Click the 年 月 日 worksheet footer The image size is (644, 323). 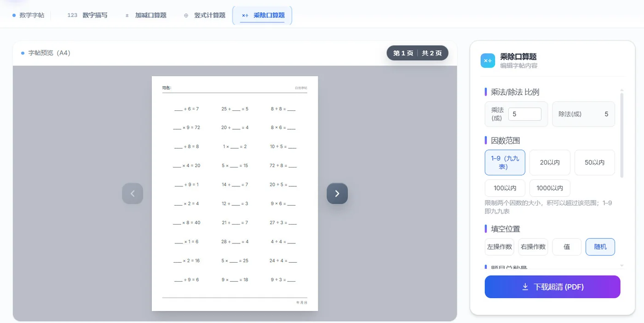302,303
